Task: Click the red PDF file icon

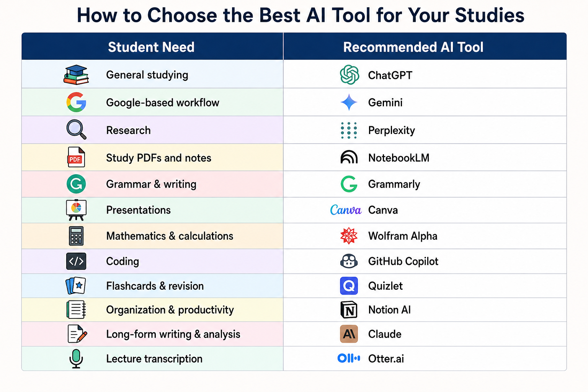Action: coord(76,157)
